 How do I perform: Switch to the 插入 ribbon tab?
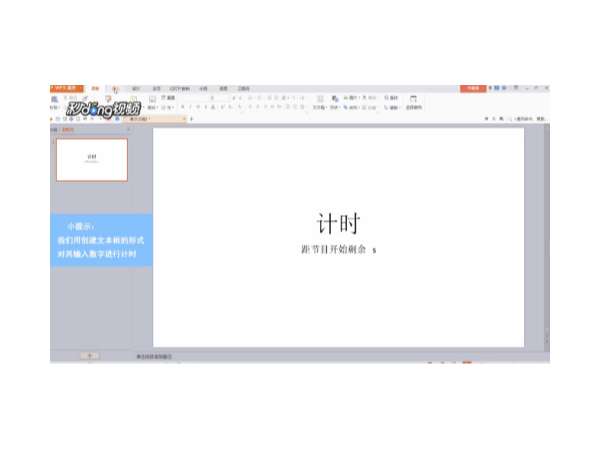115,88
